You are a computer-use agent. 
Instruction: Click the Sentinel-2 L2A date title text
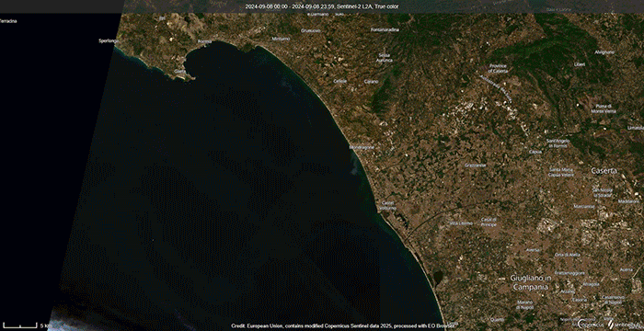(x=322, y=6)
